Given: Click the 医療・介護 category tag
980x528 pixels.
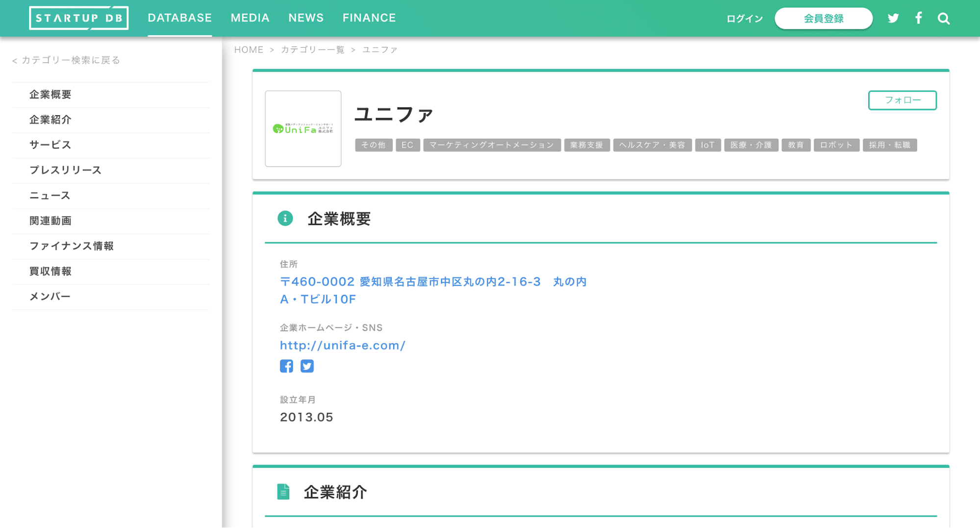Looking at the screenshot, I should coord(751,145).
